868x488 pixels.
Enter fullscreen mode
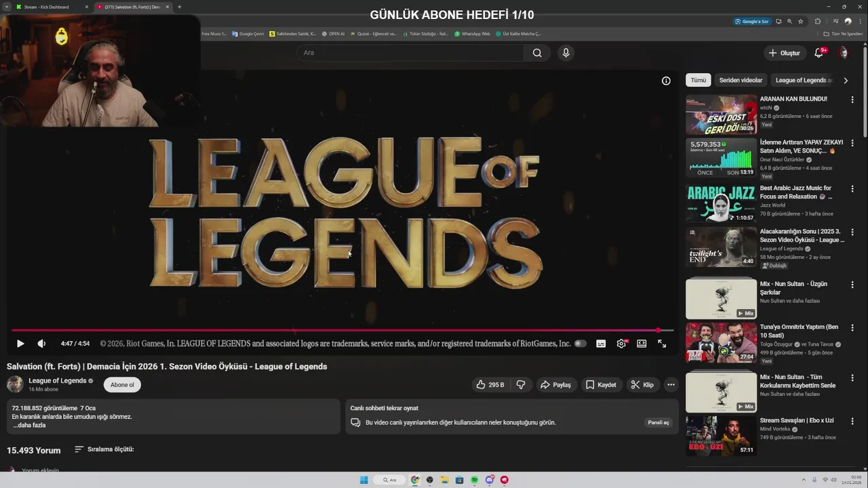[662, 344]
